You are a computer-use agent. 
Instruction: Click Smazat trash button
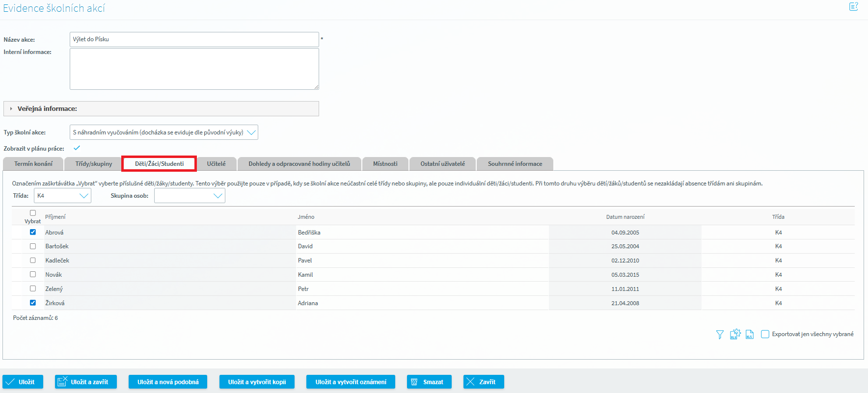pyautogui.click(x=429, y=382)
